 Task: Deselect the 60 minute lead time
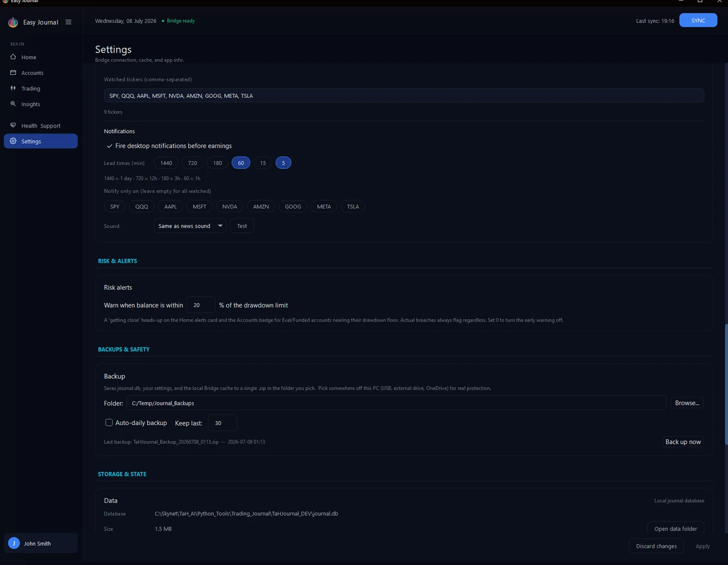tap(241, 163)
